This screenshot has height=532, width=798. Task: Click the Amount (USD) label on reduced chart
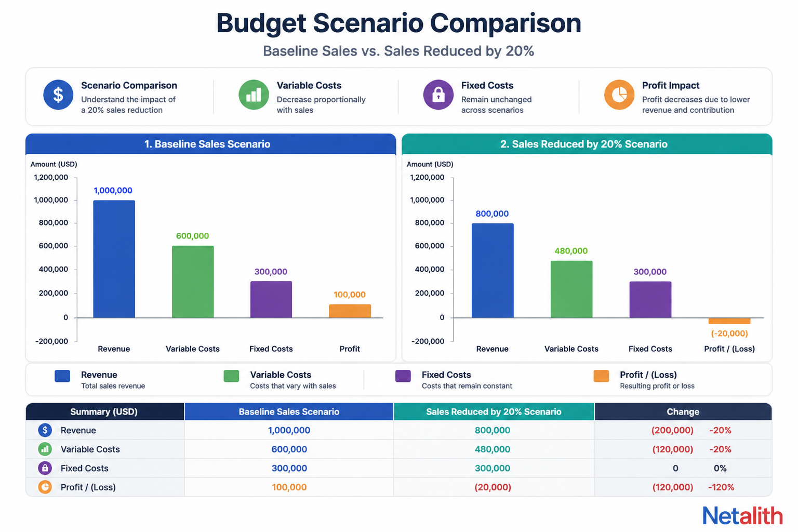pos(430,164)
